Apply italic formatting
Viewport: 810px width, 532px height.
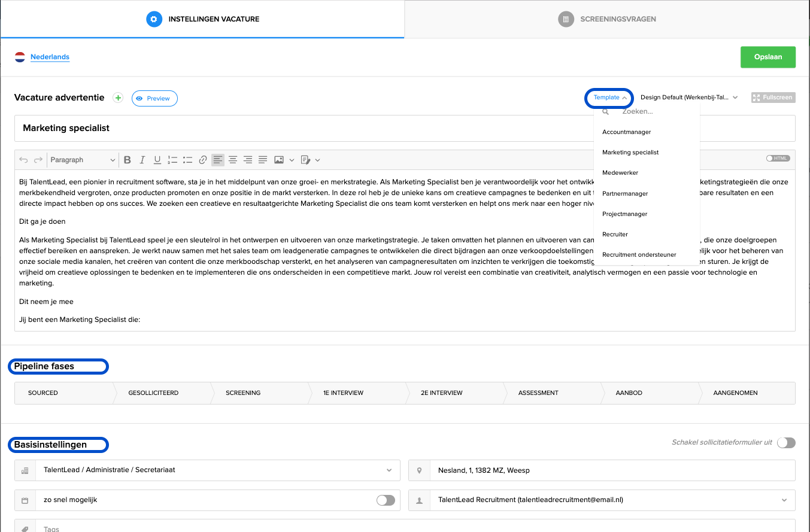coord(142,160)
